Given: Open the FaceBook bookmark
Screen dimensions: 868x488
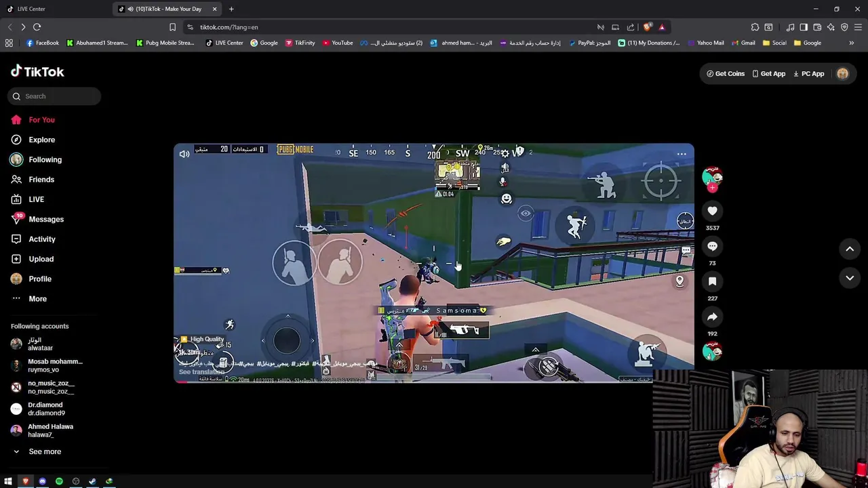Looking at the screenshot, I should pyautogui.click(x=43, y=43).
